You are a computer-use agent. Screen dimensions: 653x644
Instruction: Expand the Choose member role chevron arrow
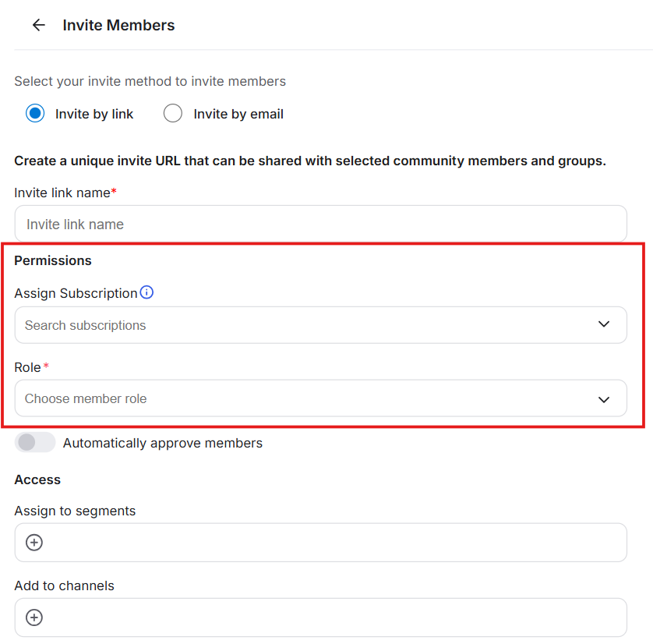coord(604,398)
